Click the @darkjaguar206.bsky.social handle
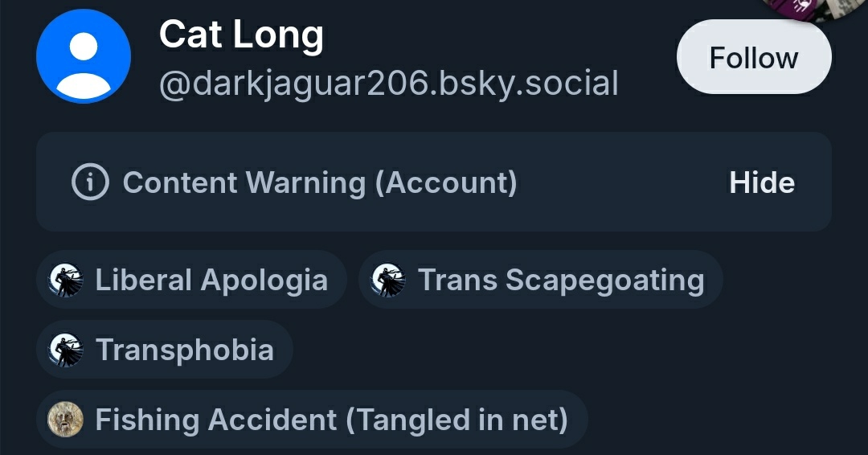 (389, 83)
